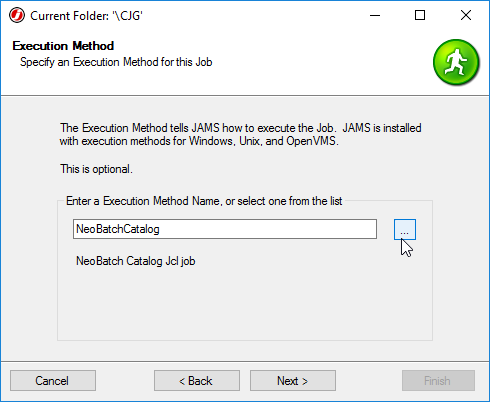
Task: Click the paragraph explaining JAMS execution methods
Action: [x=240, y=134]
